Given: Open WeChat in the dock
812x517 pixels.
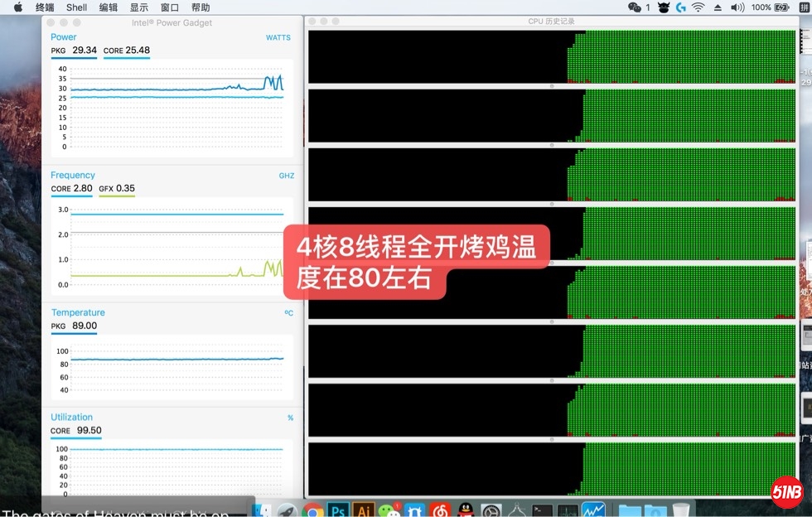Looking at the screenshot, I should tap(389, 510).
